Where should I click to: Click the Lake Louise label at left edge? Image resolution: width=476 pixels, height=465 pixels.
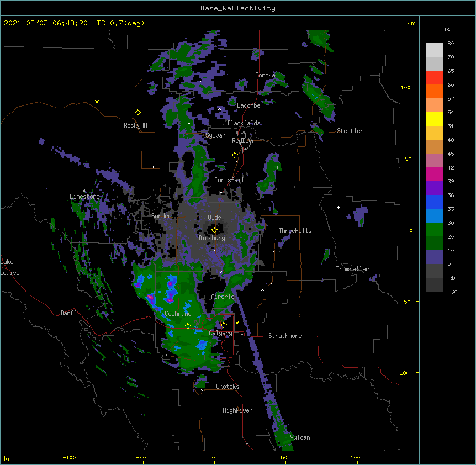point(10,267)
